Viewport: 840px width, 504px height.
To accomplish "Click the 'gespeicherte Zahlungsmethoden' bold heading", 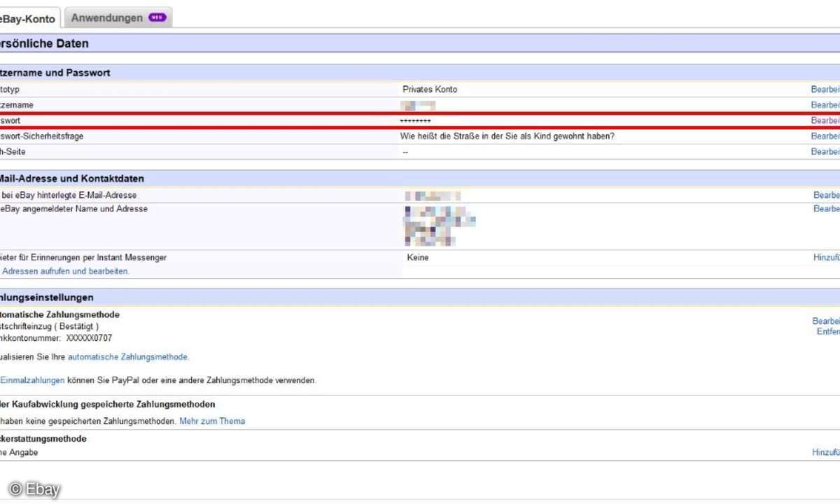I will (x=108, y=405).
